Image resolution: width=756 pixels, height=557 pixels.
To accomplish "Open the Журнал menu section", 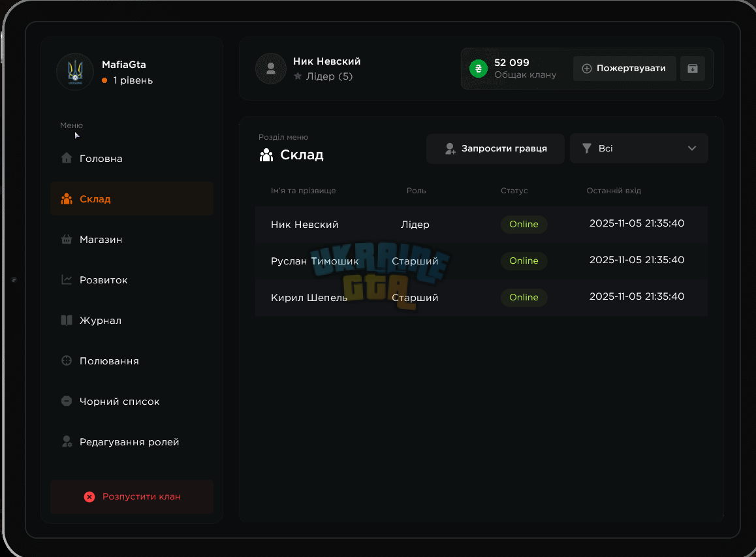I will tap(132, 320).
